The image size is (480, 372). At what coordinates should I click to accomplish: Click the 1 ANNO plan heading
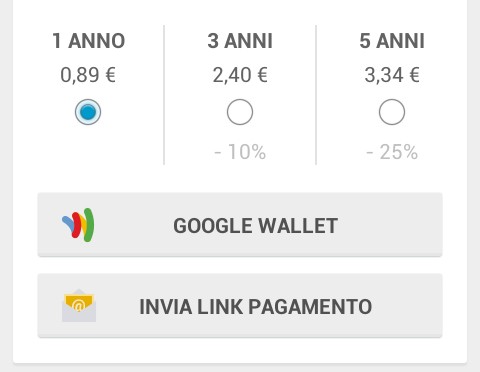tap(89, 41)
